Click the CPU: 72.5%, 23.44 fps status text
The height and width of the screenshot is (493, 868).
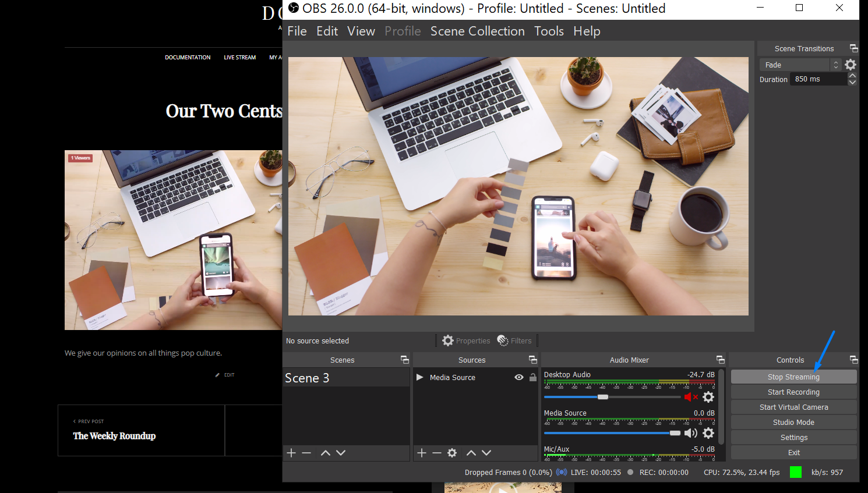click(742, 472)
